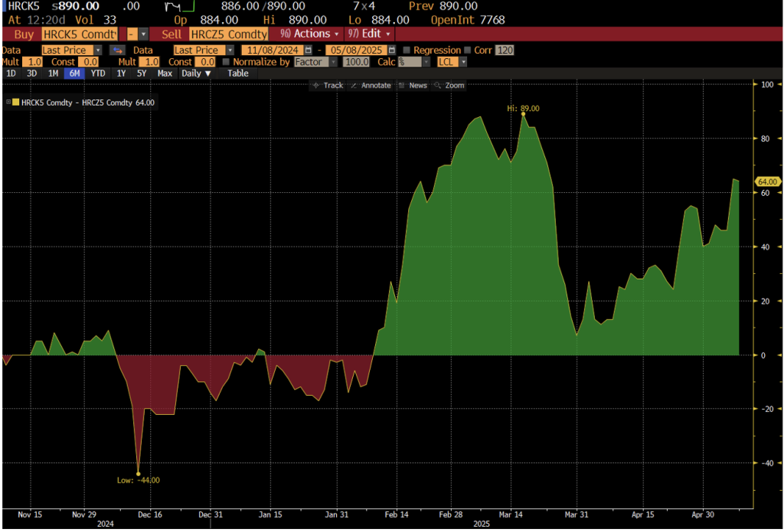
Task: Open the chart News overlay
Action: (413, 86)
